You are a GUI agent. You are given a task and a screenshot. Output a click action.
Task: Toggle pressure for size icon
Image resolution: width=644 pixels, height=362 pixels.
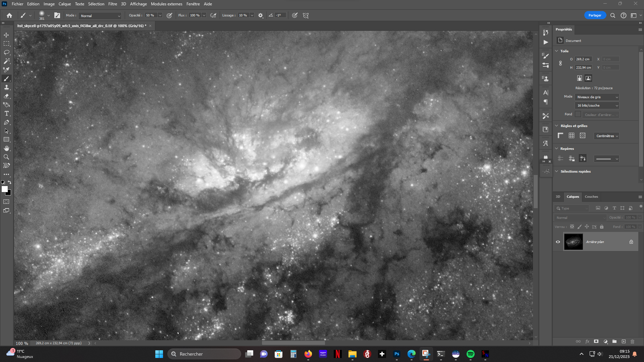[295, 15]
